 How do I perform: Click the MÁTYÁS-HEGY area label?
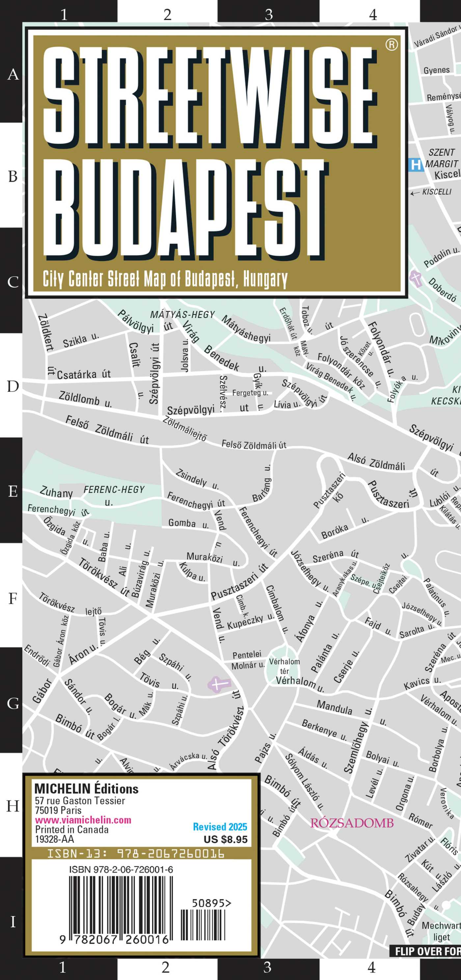(182, 314)
